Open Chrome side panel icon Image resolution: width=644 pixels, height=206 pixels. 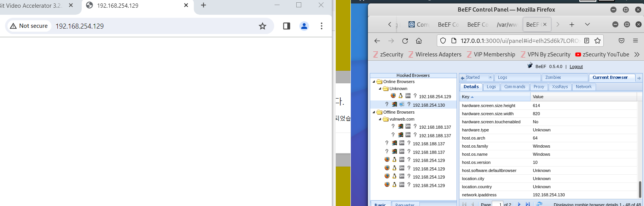coord(287,26)
